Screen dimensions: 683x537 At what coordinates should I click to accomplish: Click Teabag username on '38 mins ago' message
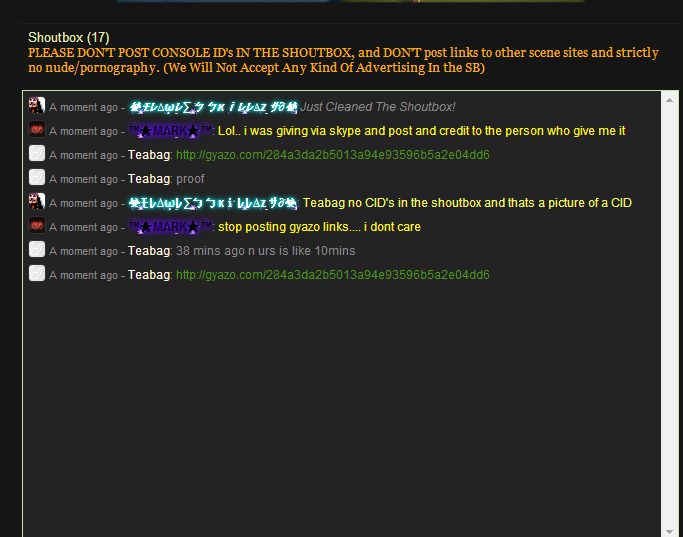pos(149,251)
